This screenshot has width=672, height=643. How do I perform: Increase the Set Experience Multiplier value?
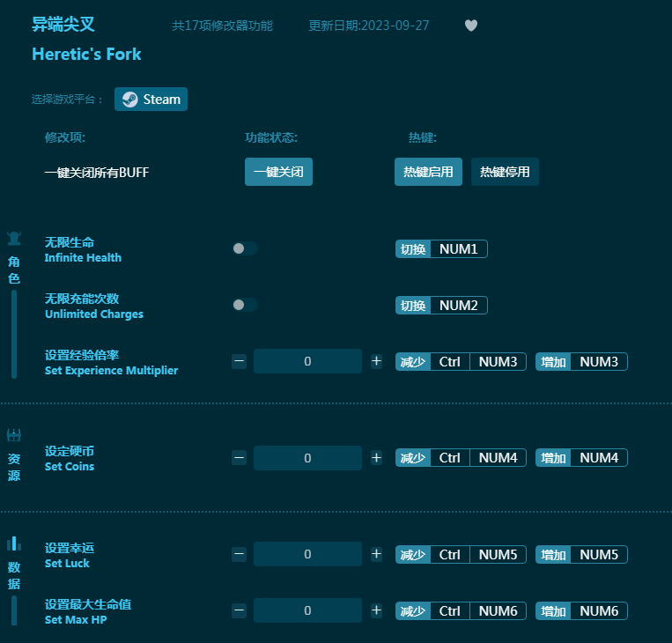(376, 361)
